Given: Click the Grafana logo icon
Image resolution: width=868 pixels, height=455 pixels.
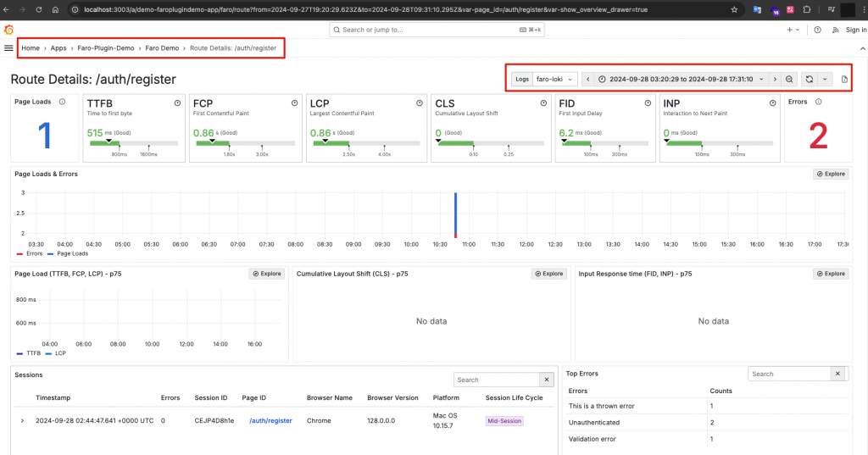Looking at the screenshot, I should pyautogui.click(x=8, y=30).
